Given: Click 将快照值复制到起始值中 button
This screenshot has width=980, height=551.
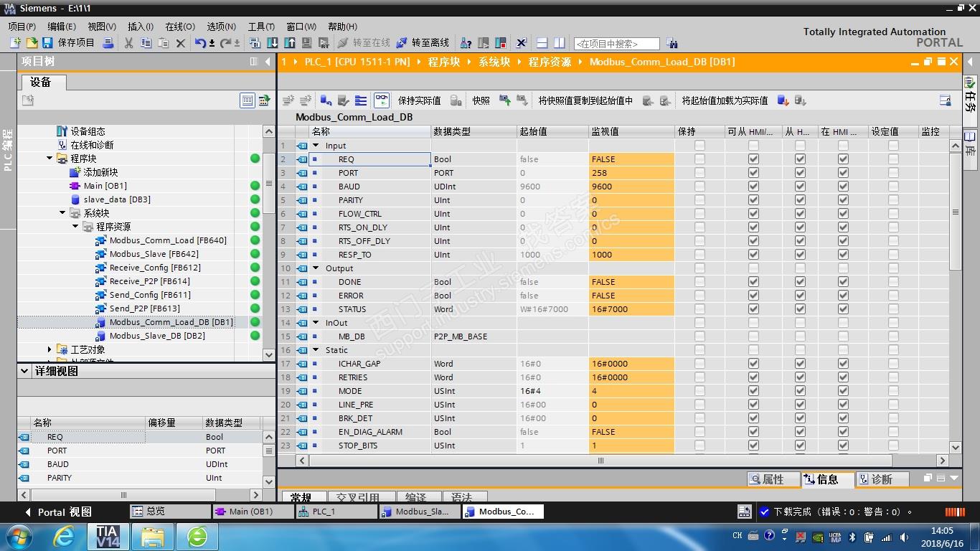Looking at the screenshot, I should [x=585, y=100].
